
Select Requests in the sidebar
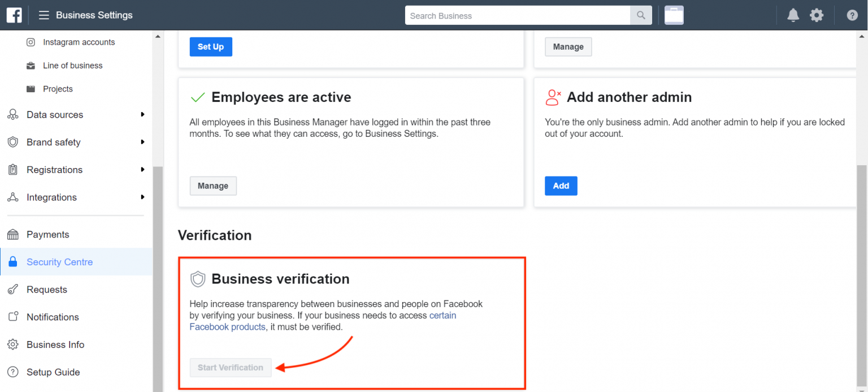click(x=76, y=290)
